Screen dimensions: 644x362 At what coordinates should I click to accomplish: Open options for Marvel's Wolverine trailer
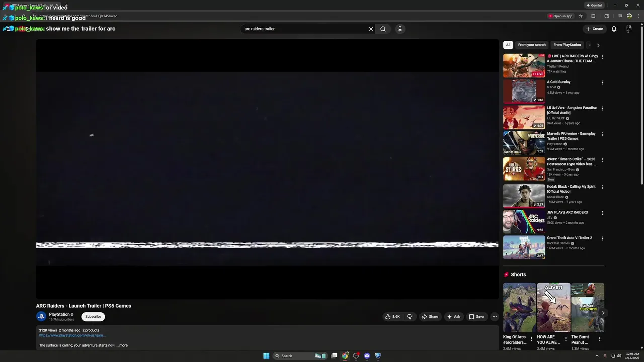point(602,134)
